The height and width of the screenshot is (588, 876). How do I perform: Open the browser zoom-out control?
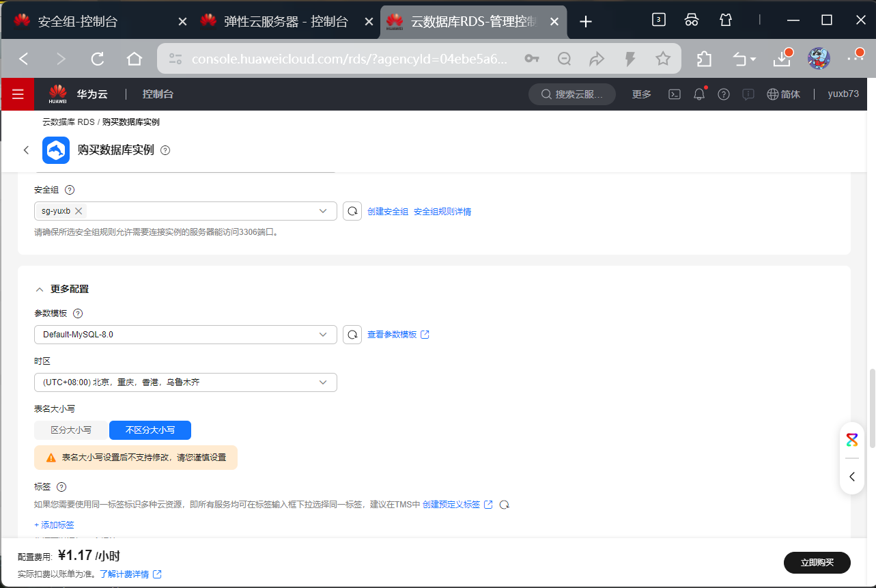[x=564, y=59]
